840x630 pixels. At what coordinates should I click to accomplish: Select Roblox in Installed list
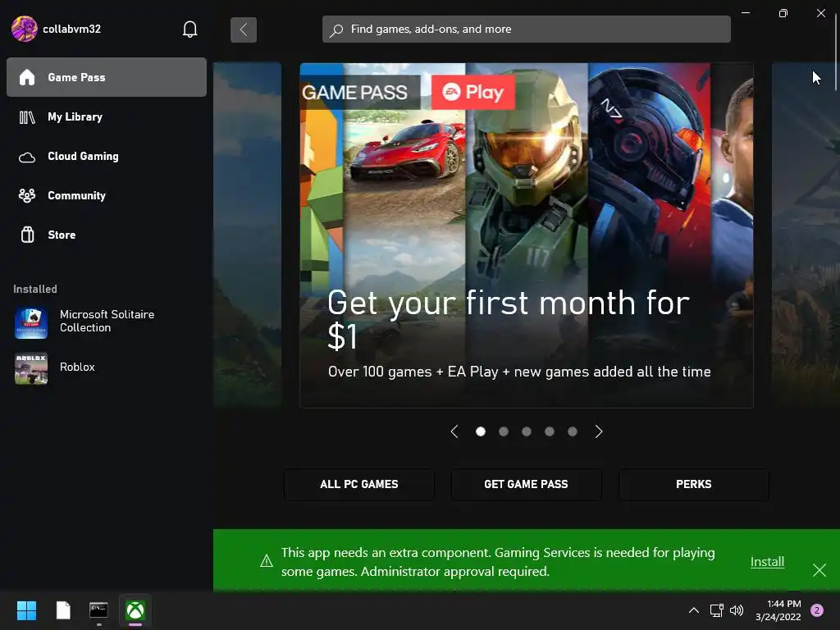[x=77, y=367]
